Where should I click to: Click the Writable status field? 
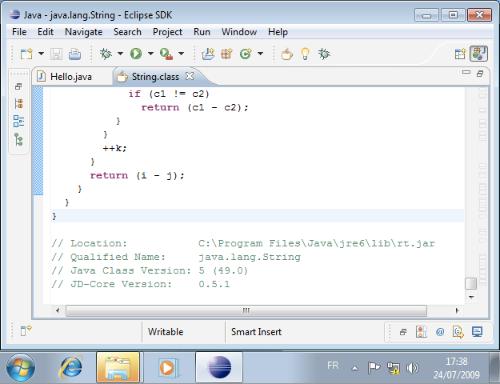coord(166,332)
